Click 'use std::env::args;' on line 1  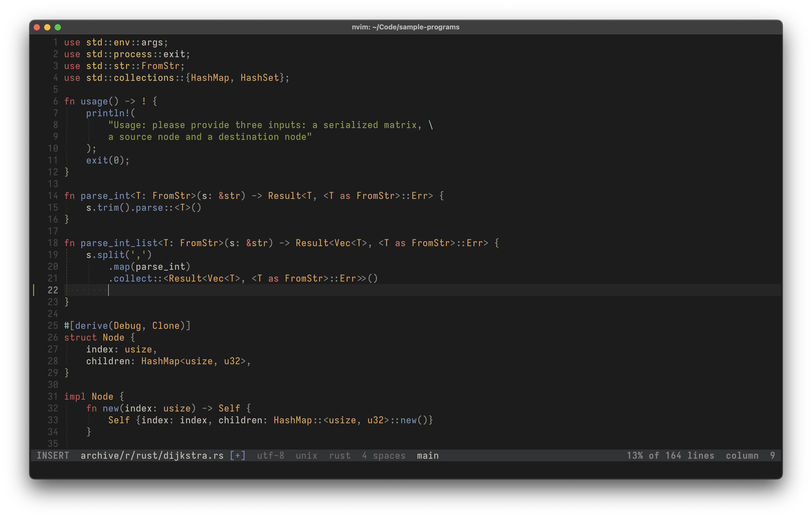point(116,43)
